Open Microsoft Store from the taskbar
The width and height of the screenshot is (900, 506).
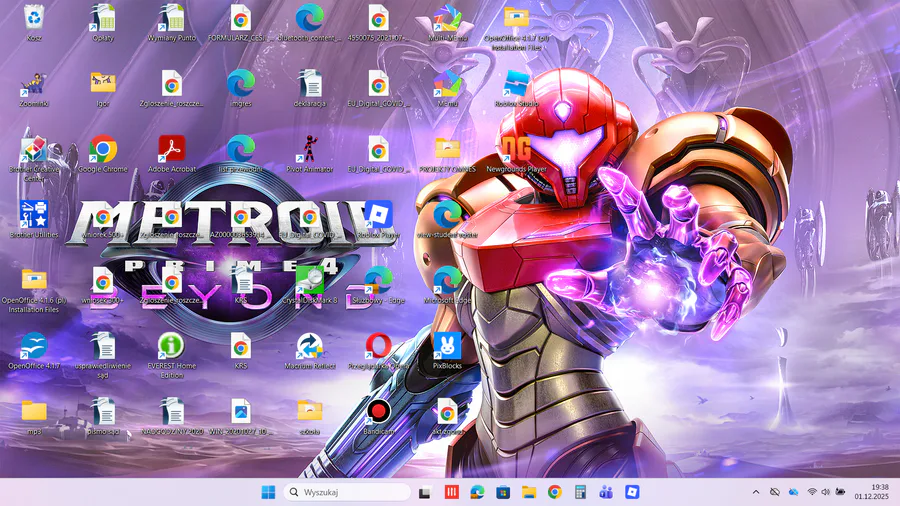pos(503,492)
